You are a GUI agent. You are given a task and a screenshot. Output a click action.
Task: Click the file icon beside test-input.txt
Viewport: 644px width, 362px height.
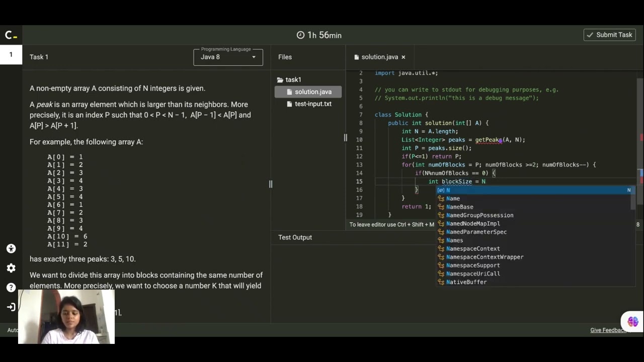289,104
